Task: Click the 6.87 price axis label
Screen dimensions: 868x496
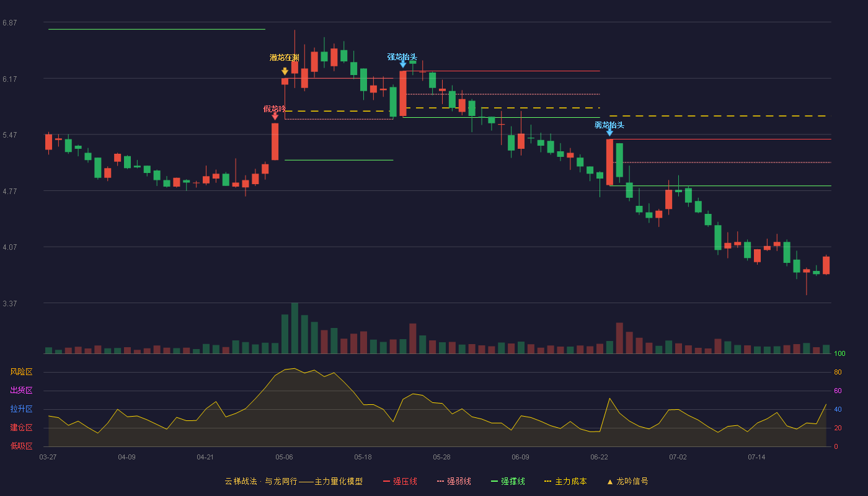Action: (x=9, y=23)
